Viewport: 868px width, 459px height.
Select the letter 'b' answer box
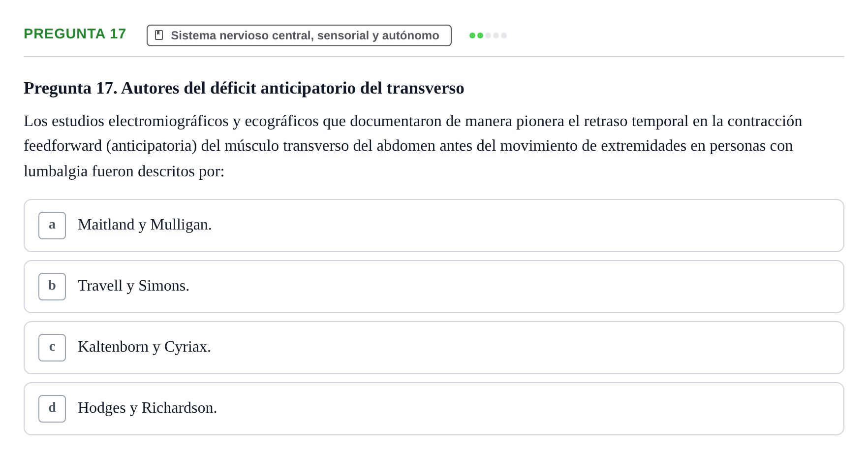coord(52,287)
